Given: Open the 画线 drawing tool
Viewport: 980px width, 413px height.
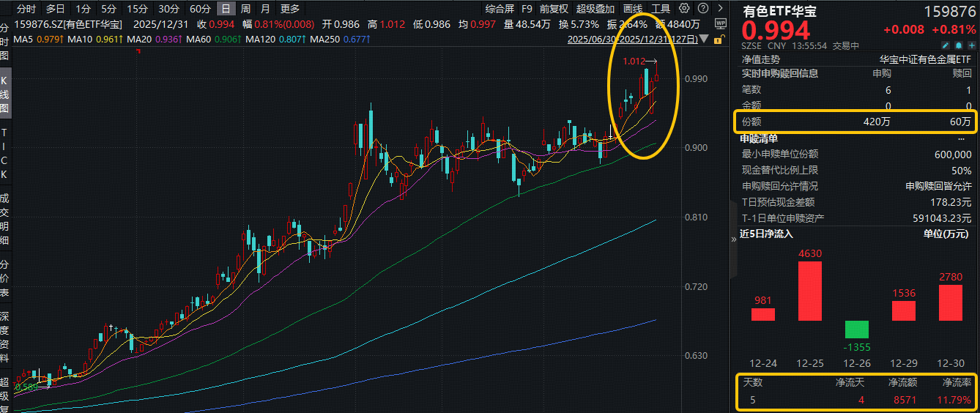Looking at the screenshot, I should (633, 9).
